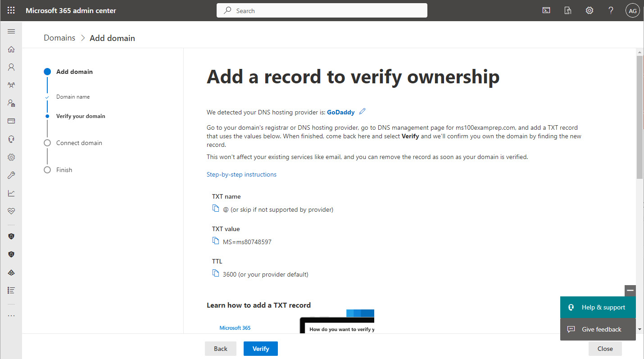Show all navigation items ellipsis

[x=11, y=315]
